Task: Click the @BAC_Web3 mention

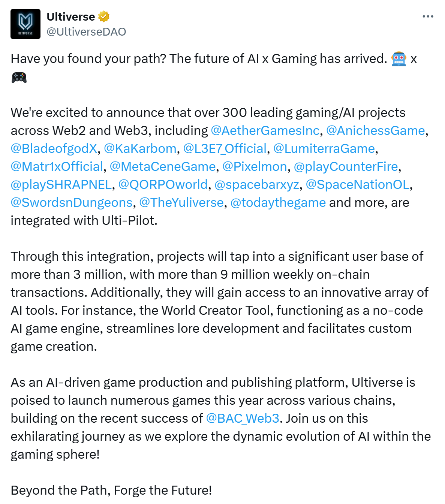Action: (243, 418)
